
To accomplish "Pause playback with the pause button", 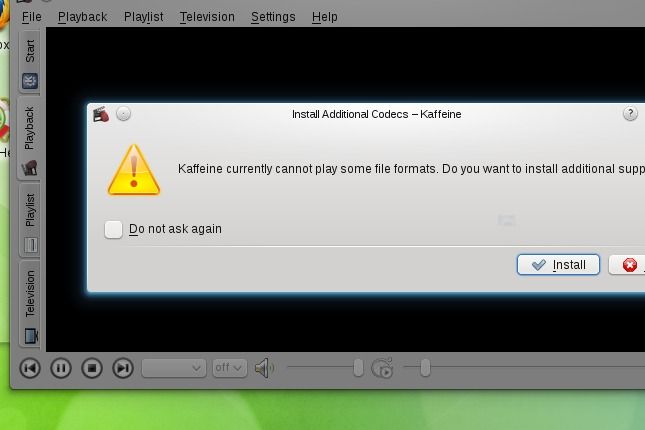I will pos(61,368).
